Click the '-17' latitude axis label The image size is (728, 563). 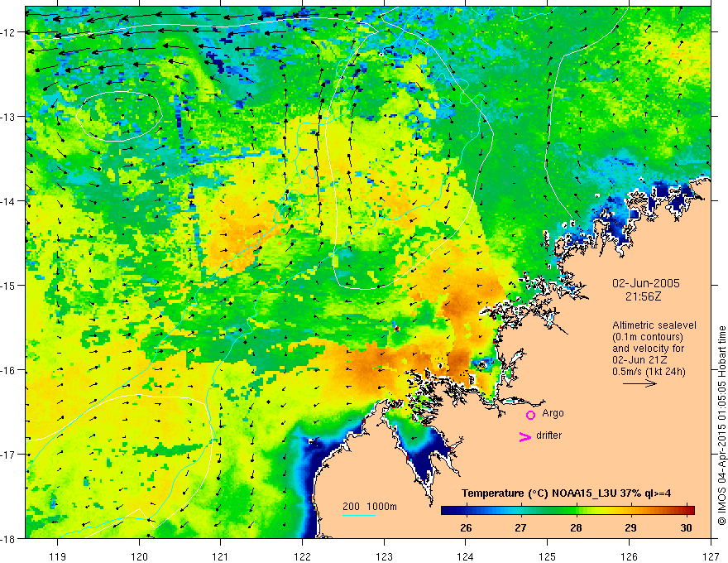coord(9,455)
